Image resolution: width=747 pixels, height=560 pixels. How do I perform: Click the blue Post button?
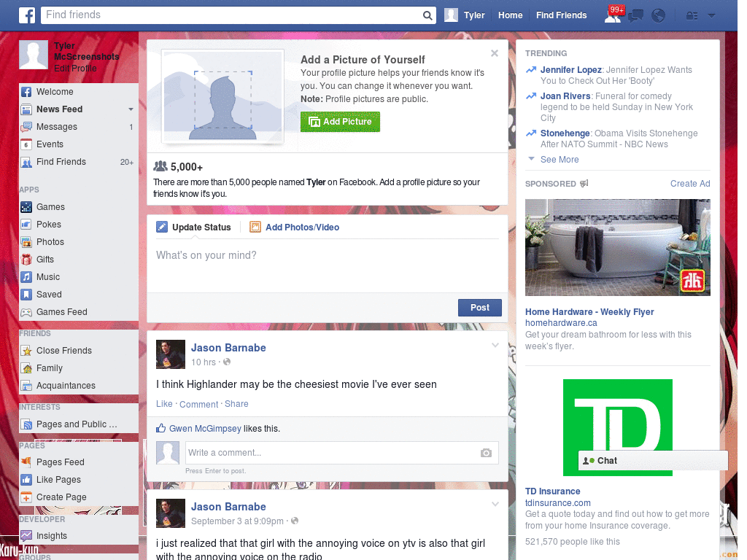480,308
